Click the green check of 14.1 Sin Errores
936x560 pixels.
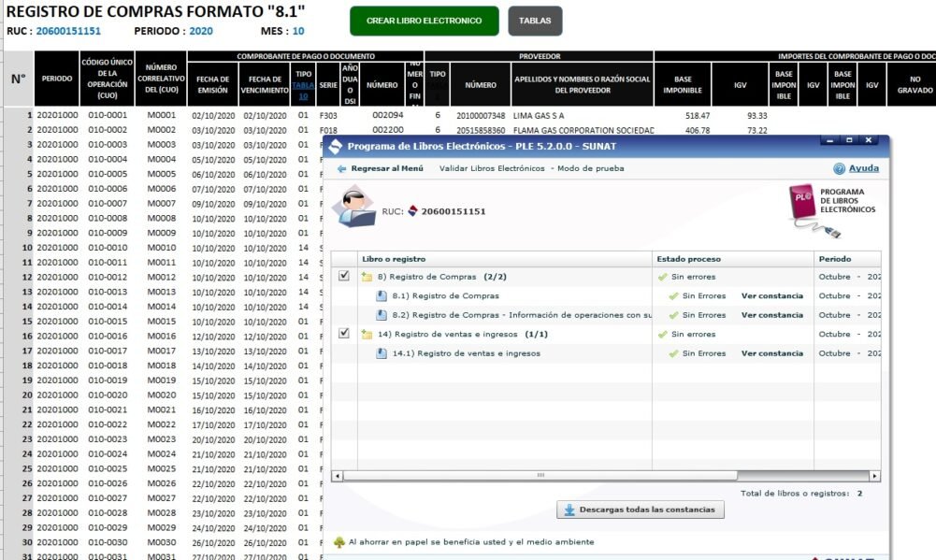pyautogui.click(x=674, y=353)
